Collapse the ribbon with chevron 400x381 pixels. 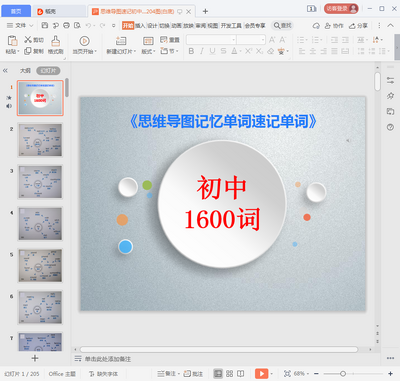click(390, 25)
